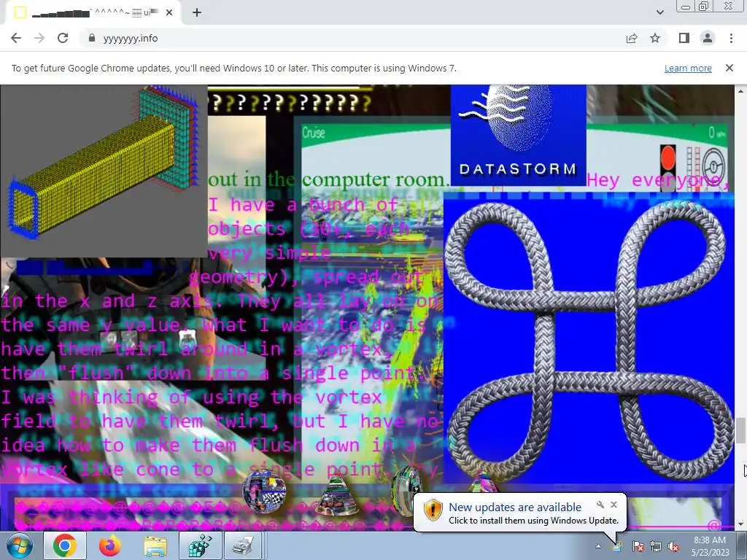Click the 'I was thinking of using the vortex' line
The width and height of the screenshot is (747, 560).
(x=192, y=397)
